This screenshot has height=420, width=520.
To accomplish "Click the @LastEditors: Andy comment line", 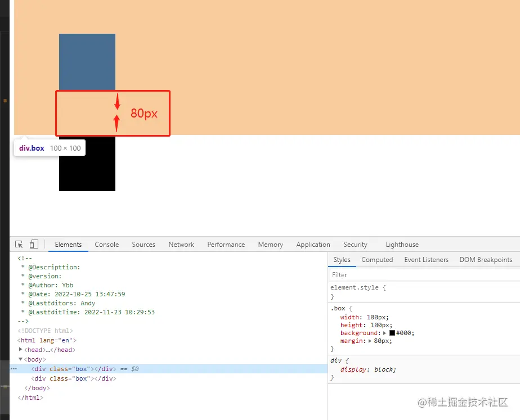I will click(58, 302).
